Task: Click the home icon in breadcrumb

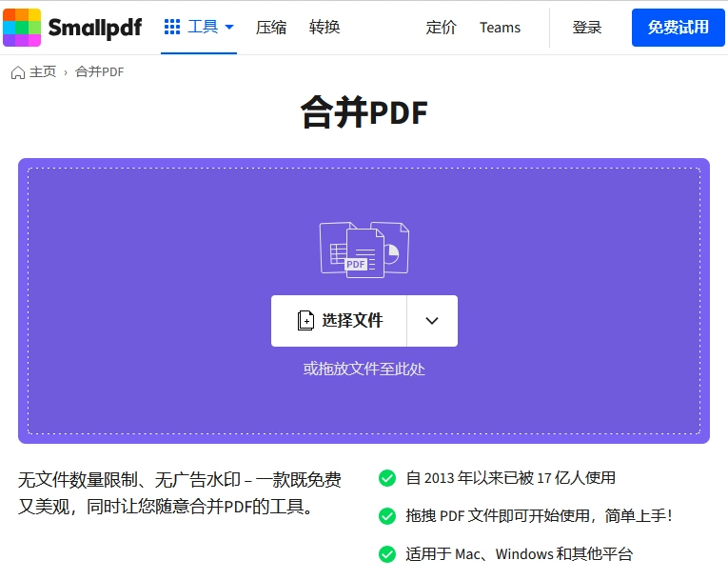Action: click(x=18, y=72)
